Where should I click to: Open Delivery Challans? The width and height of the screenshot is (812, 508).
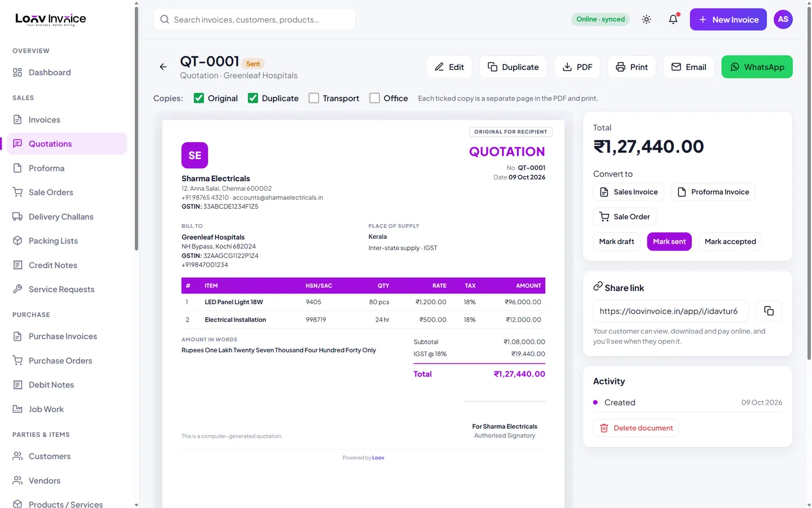(67, 217)
